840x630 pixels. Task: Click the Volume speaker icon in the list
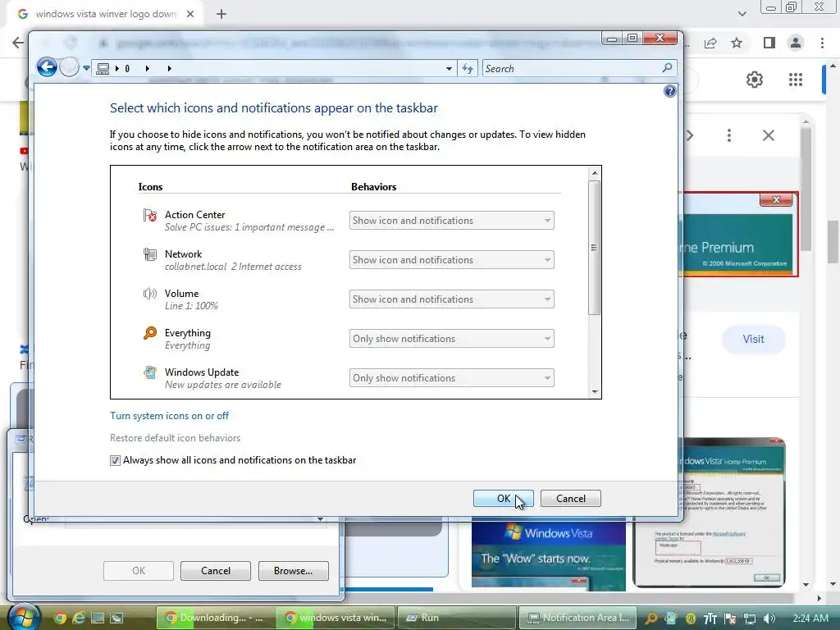pyautogui.click(x=150, y=294)
